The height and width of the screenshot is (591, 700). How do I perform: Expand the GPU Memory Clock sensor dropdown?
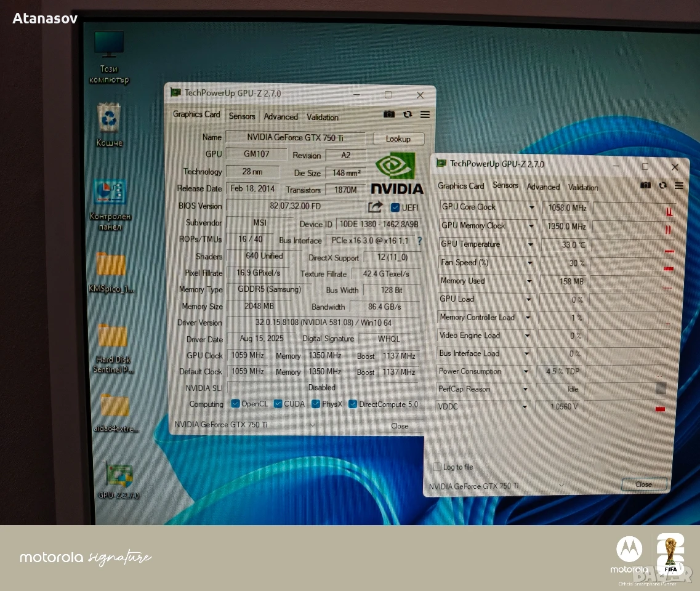click(x=531, y=226)
